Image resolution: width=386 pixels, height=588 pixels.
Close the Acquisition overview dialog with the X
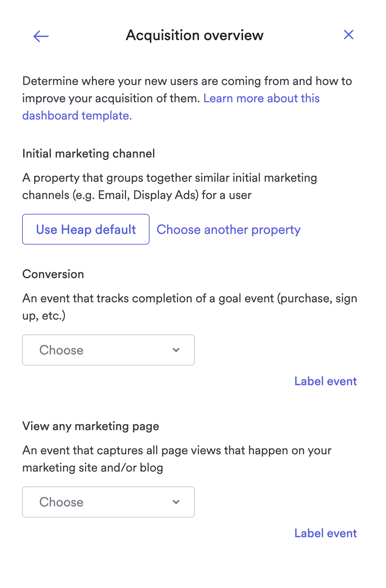click(349, 35)
